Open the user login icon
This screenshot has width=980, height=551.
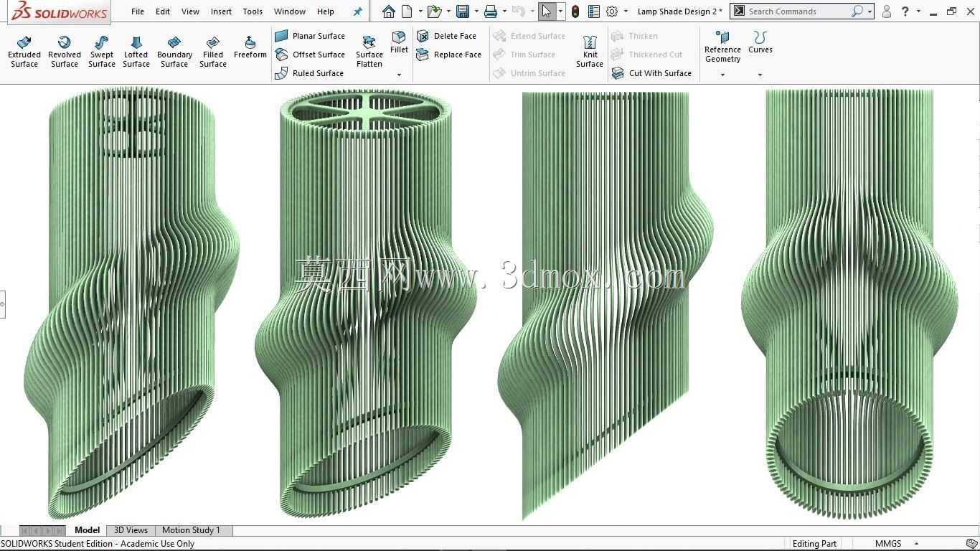tap(887, 11)
